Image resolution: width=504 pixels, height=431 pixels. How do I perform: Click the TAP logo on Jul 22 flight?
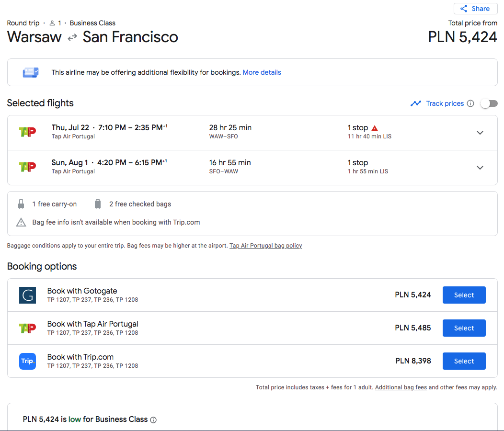(x=28, y=132)
